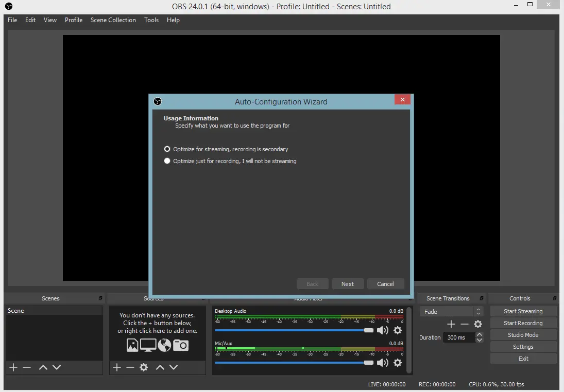Add a scene transition with plus icon
The height and width of the screenshot is (392, 564).
coord(451,324)
